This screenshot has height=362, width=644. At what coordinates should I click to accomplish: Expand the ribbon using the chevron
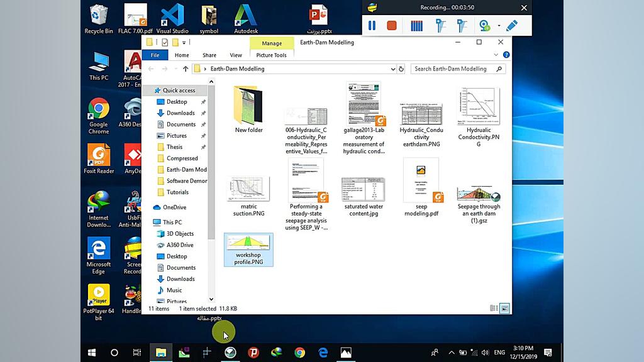pos(497,55)
